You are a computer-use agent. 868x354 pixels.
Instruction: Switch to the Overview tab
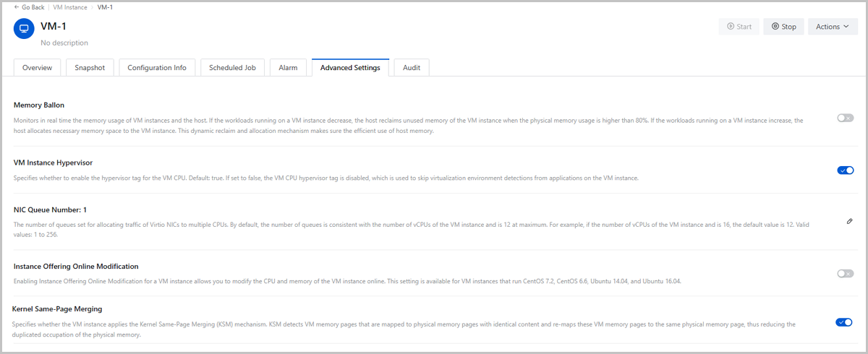click(37, 68)
